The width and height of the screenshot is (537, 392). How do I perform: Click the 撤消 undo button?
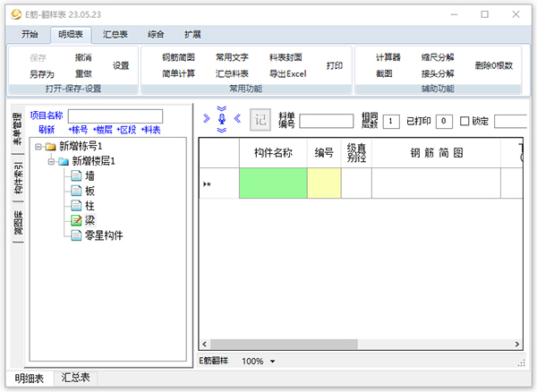click(x=83, y=57)
